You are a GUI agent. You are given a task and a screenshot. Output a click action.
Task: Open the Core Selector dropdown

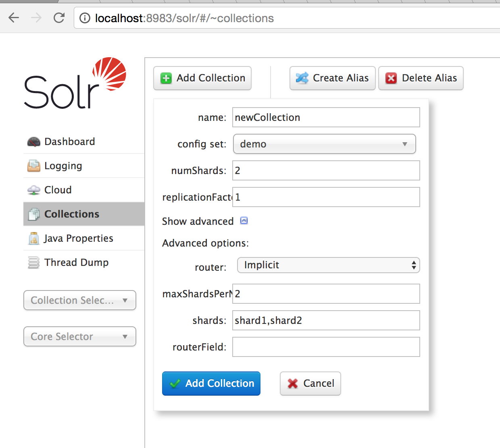pyautogui.click(x=80, y=336)
